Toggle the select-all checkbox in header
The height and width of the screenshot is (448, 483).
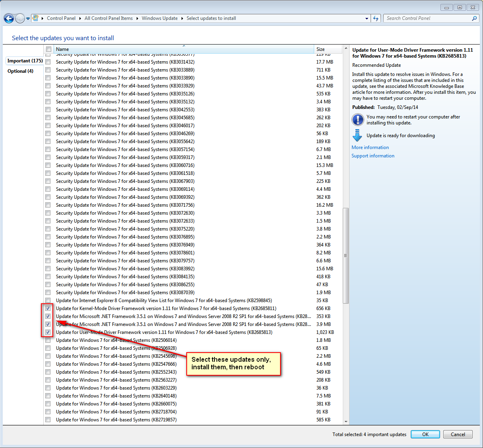pyautogui.click(x=48, y=49)
